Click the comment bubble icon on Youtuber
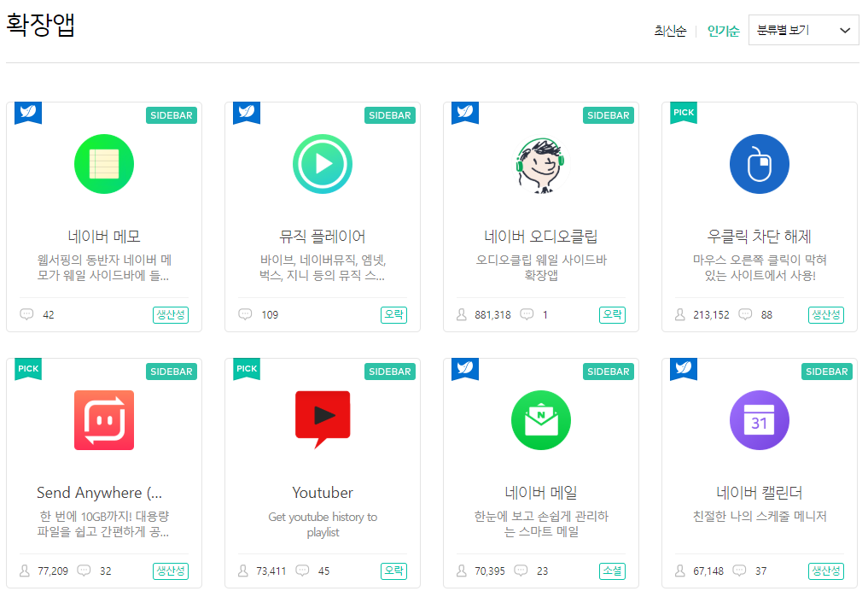The height and width of the screenshot is (597, 868). (302, 571)
